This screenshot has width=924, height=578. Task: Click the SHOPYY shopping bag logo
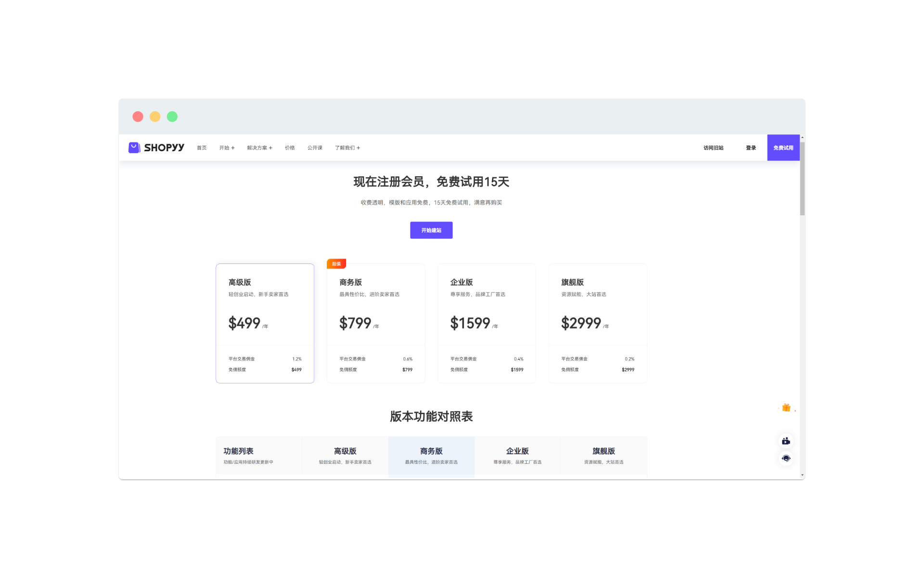coord(134,147)
